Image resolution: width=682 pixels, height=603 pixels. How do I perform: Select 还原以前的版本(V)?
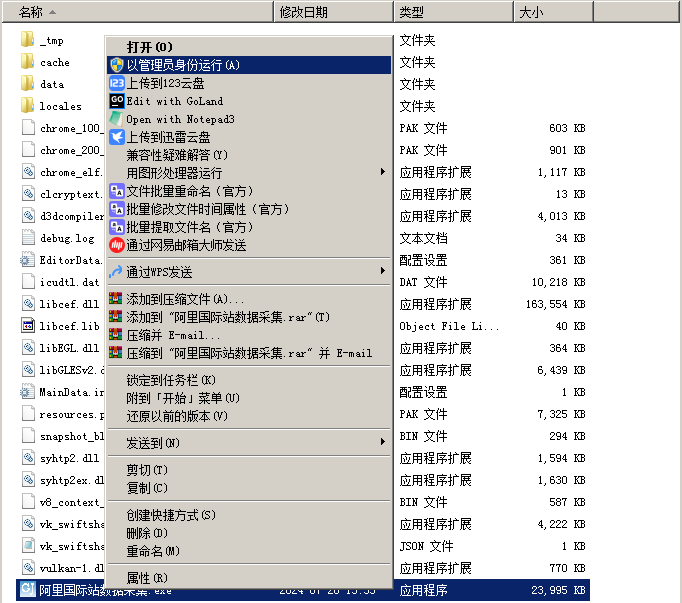249,416
